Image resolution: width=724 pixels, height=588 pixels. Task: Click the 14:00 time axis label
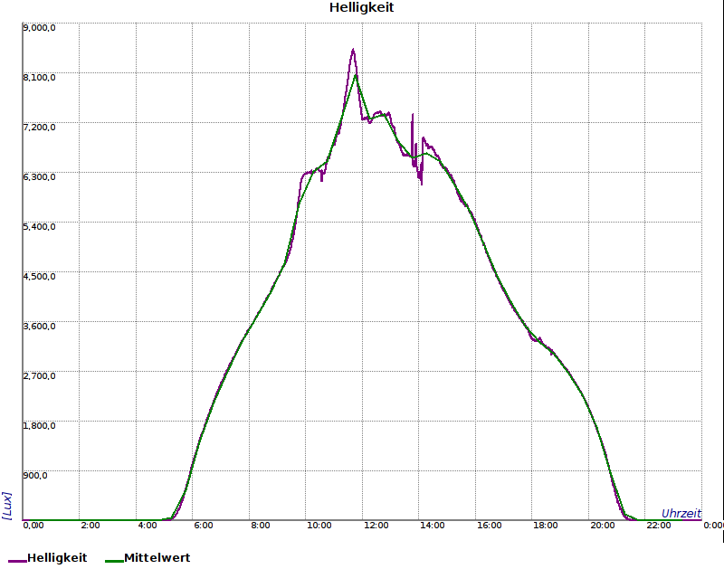[433, 526]
